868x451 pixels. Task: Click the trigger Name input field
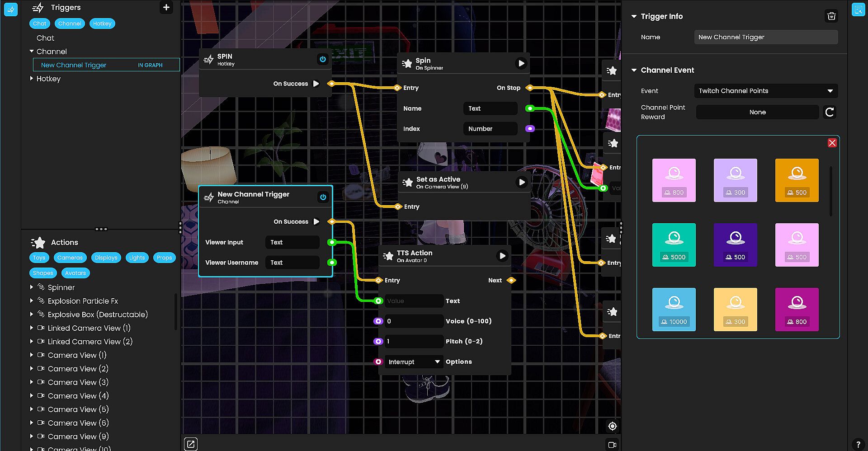765,37
